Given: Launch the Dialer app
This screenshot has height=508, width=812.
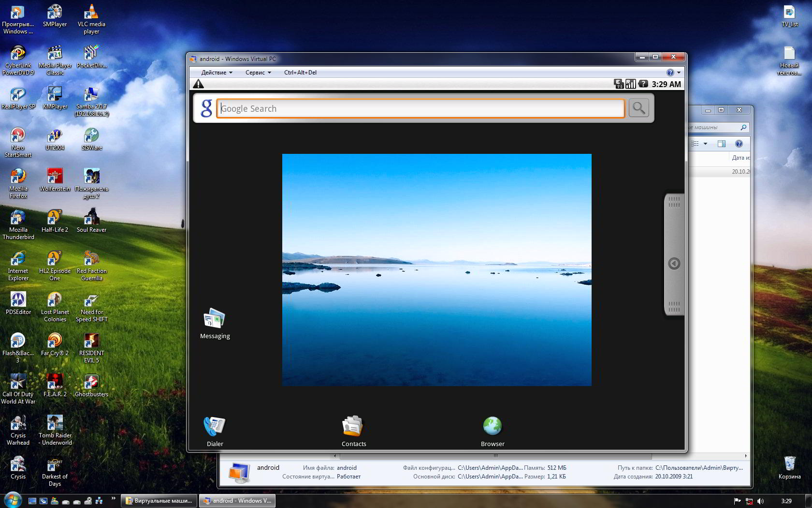Looking at the screenshot, I should [x=215, y=431].
